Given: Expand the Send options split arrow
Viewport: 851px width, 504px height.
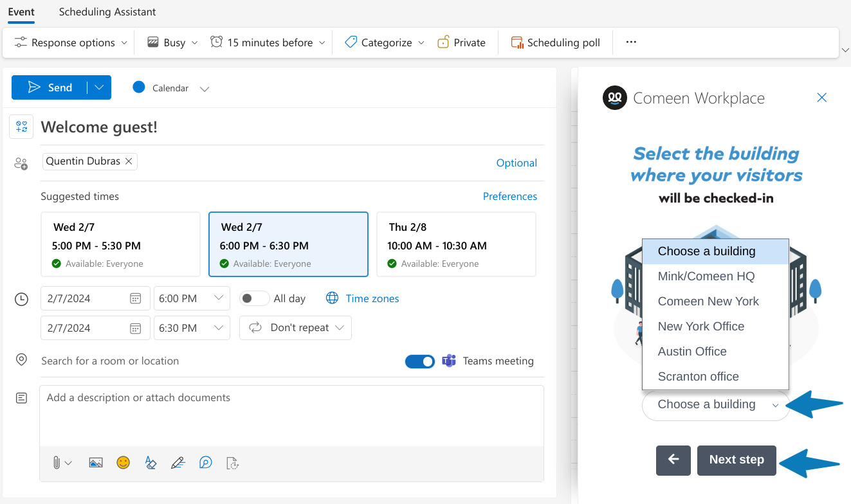Looking at the screenshot, I should [x=99, y=87].
